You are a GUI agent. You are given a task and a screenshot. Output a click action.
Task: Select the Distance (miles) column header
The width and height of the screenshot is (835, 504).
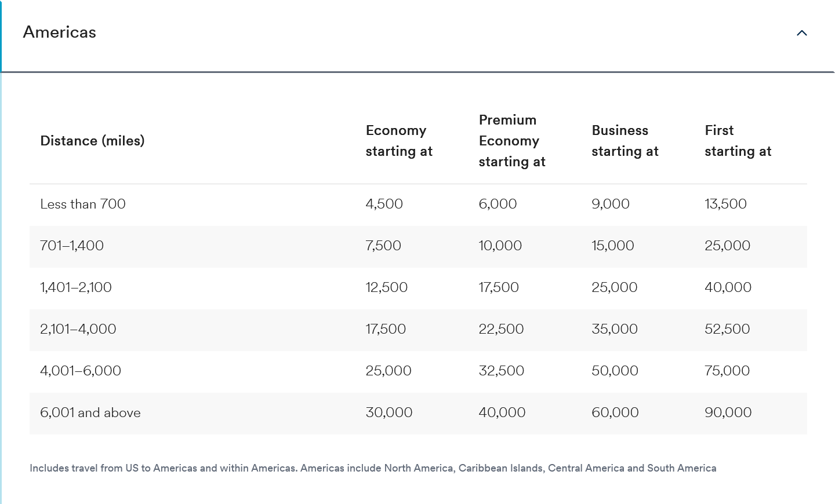pyautogui.click(x=92, y=141)
